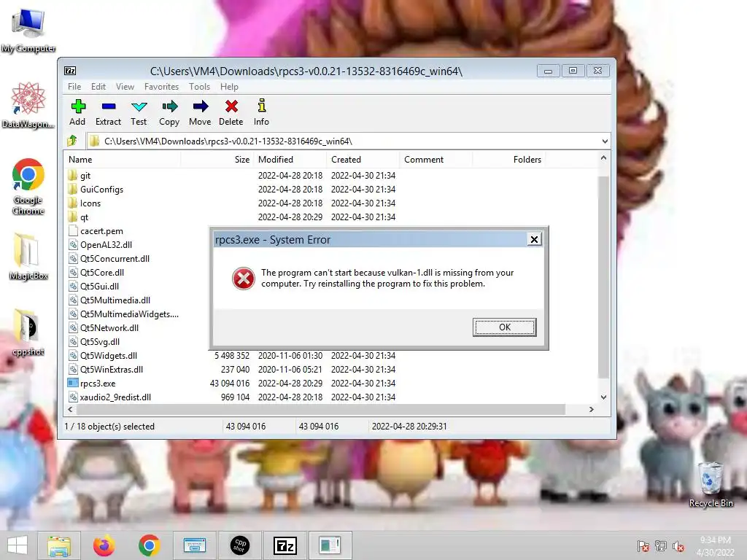This screenshot has width=747, height=560.
Task: Sort by the Modified column header
Action: [x=290, y=160]
